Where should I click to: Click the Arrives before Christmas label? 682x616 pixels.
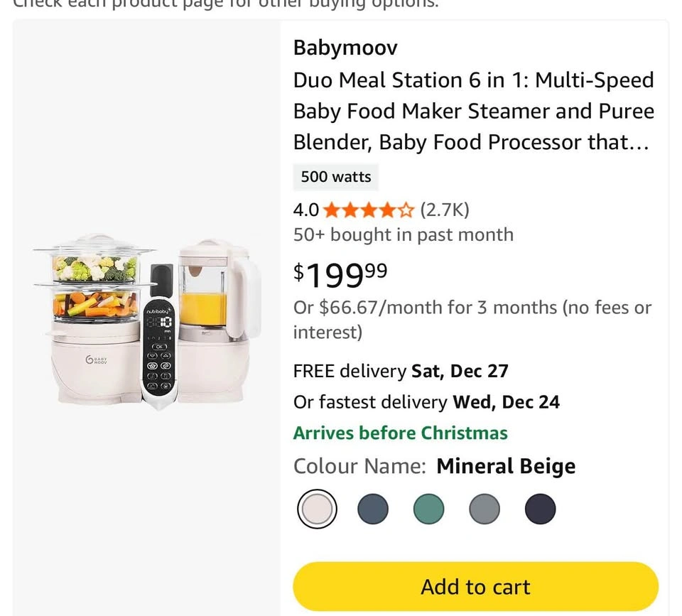click(401, 433)
